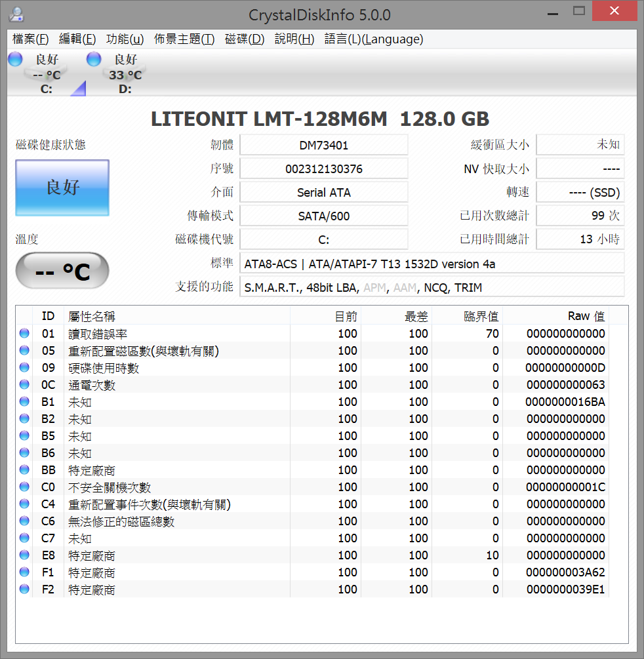Click the drive title LITEONIT LMT-128M6M 128.0 GB
Viewport: 644px width, 659px height.
coord(320,119)
